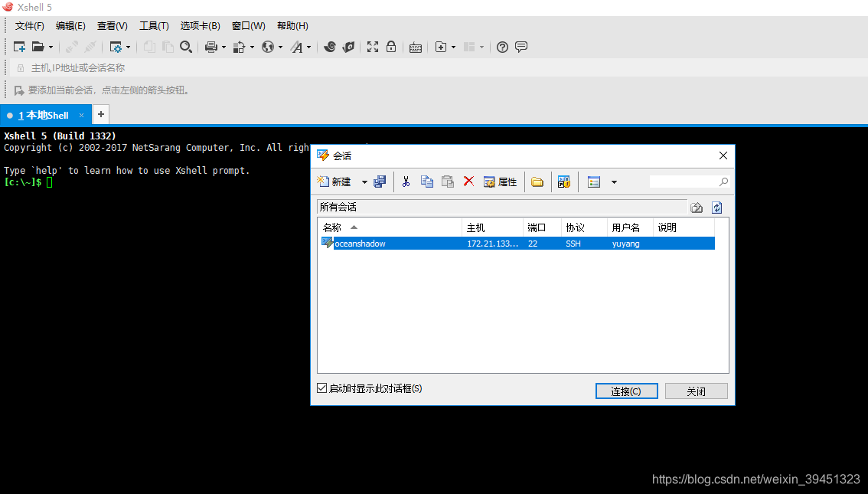Click the Save session icon in Sessions dialog
The width and height of the screenshot is (868, 494).
pos(380,182)
